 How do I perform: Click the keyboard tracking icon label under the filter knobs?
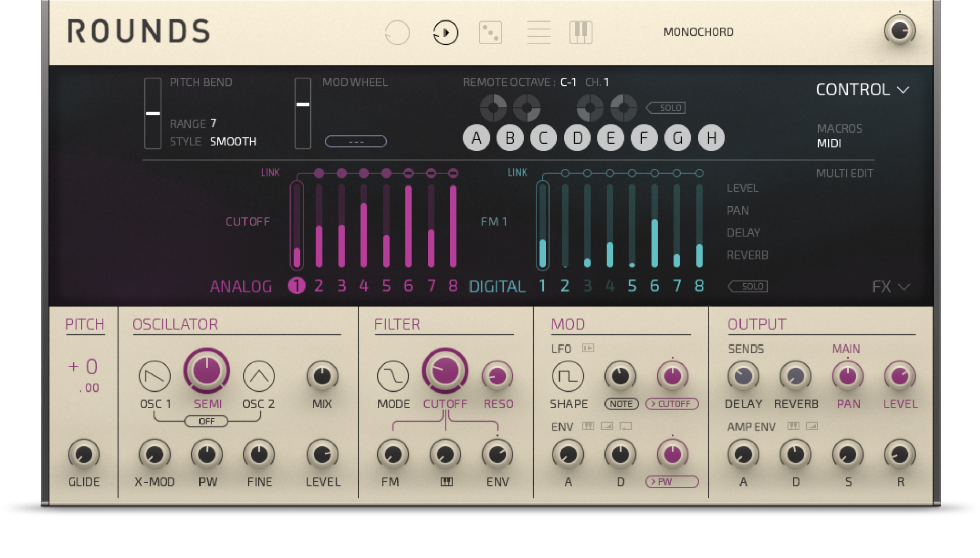(446, 482)
